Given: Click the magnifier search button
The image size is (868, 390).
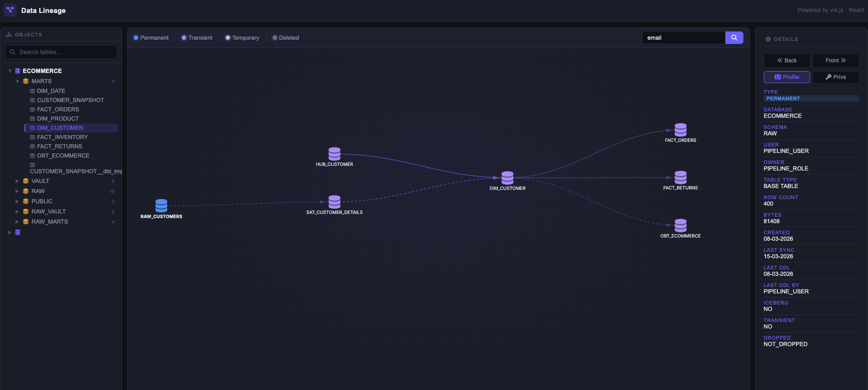Looking at the screenshot, I should pos(734,38).
